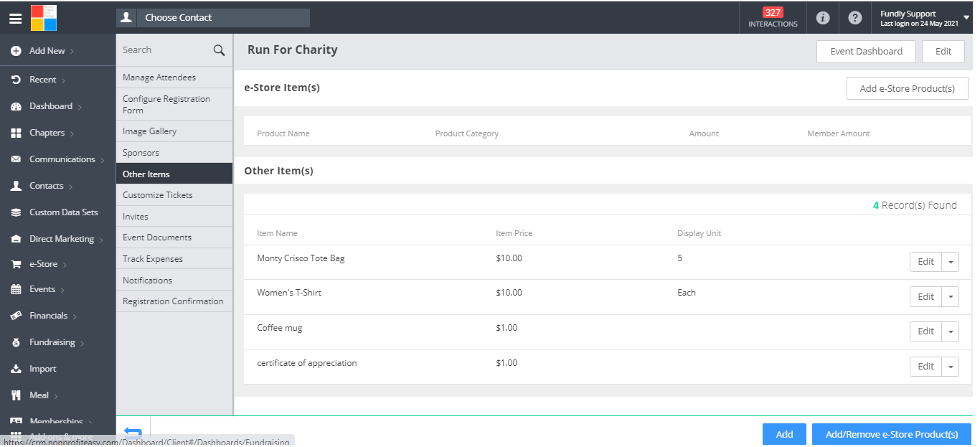Open the 327 Interactions counter
Image resolution: width=980 pixels, height=447 pixels.
tap(773, 18)
